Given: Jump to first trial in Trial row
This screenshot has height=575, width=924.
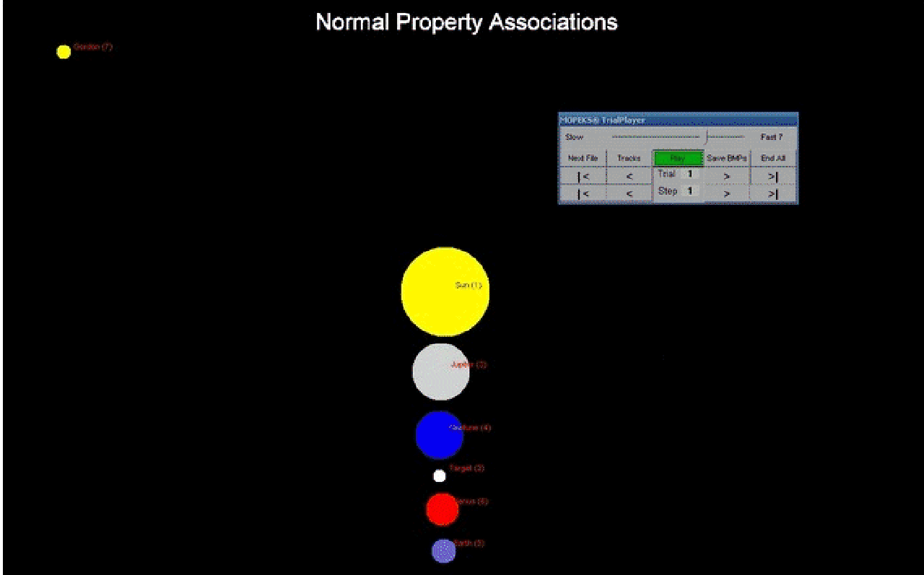Looking at the screenshot, I should 583,176.
